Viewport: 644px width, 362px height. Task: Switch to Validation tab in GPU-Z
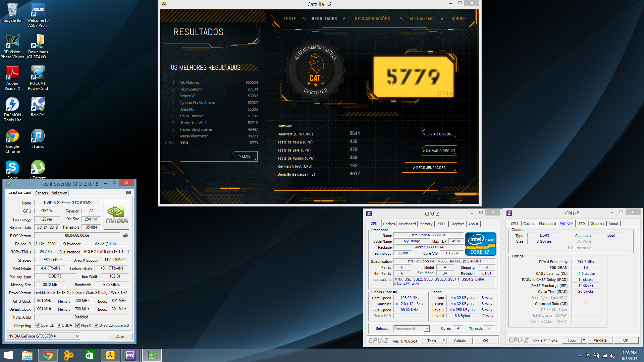[x=60, y=193]
